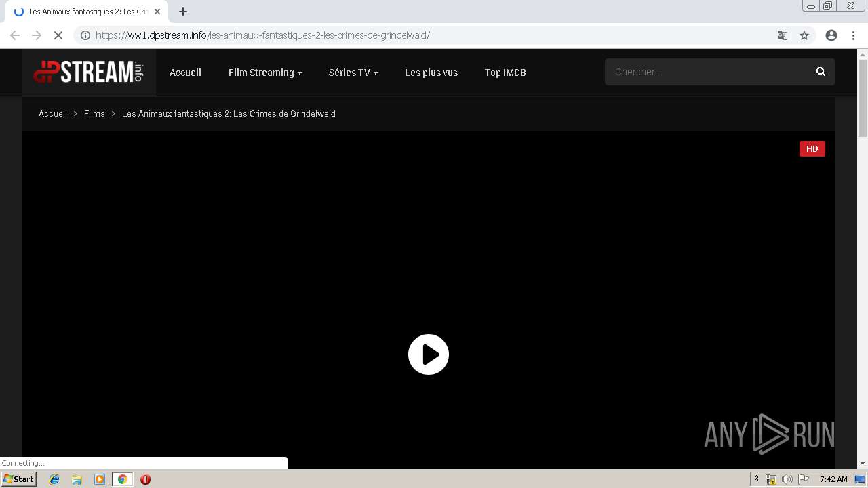Screen dimensions: 868x488
Task: Click the search magnifier icon
Action: (821, 72)
